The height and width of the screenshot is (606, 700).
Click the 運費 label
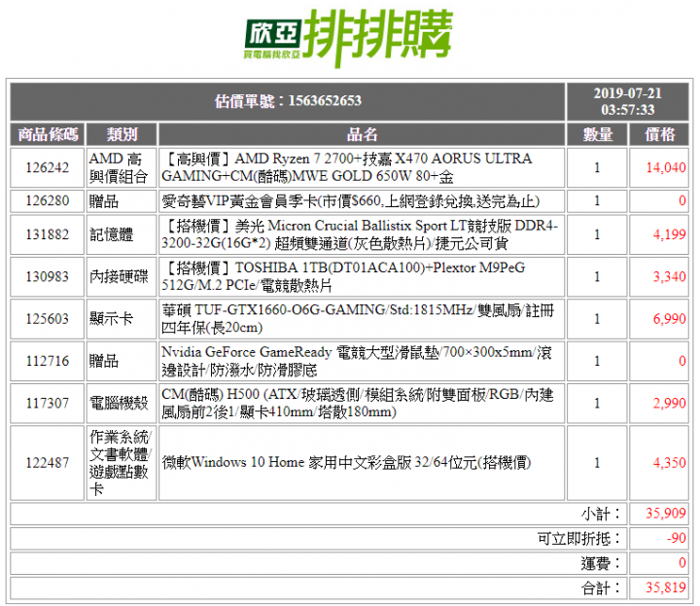[x=601, y=563]
